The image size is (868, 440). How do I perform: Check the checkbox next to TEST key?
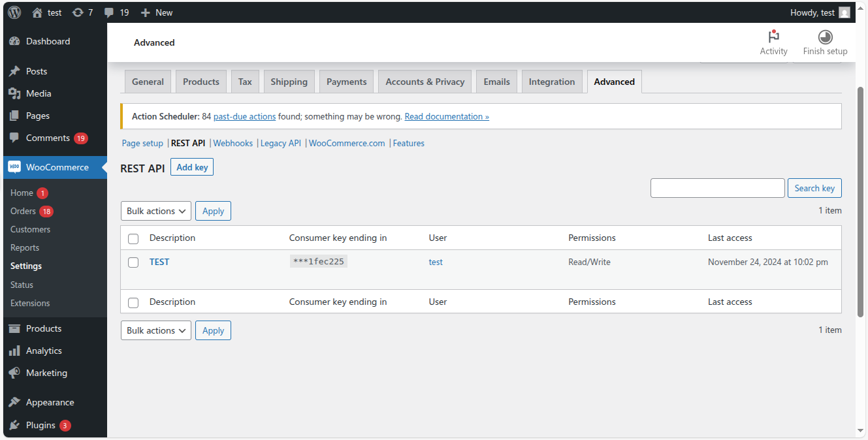[x=133, y=262]
